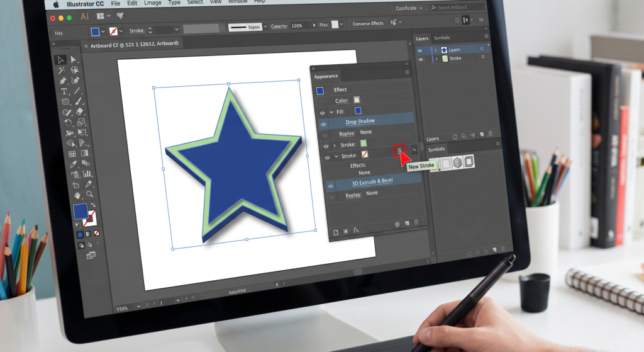Click the Search Artboard field
This screenshot has height=352, width=644.
click(457, 8)
